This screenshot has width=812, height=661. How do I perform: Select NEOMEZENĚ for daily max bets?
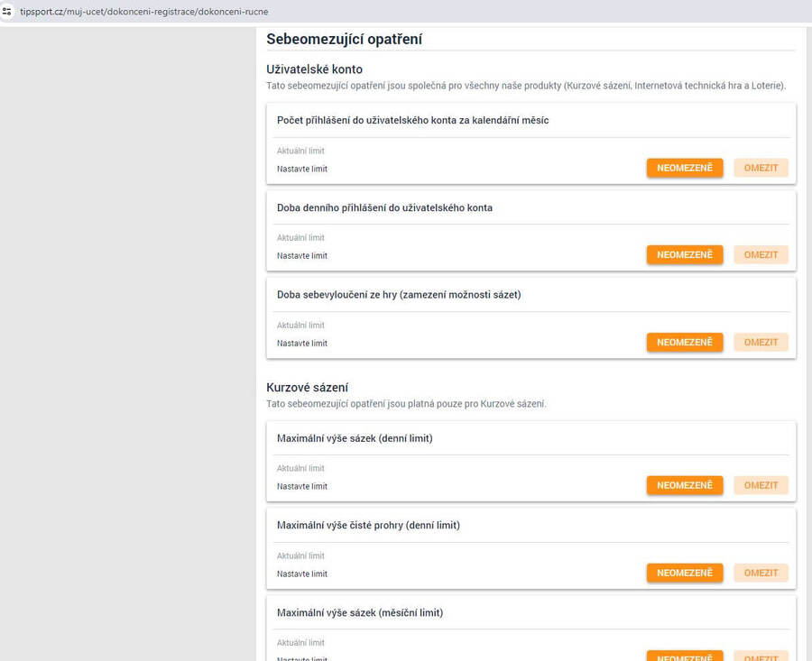coord(685,485)
